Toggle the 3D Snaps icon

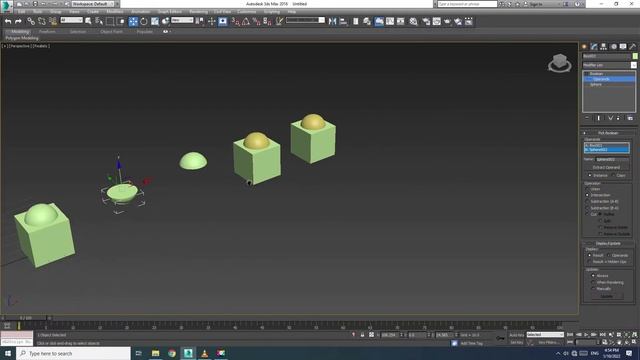coord(236,22)
